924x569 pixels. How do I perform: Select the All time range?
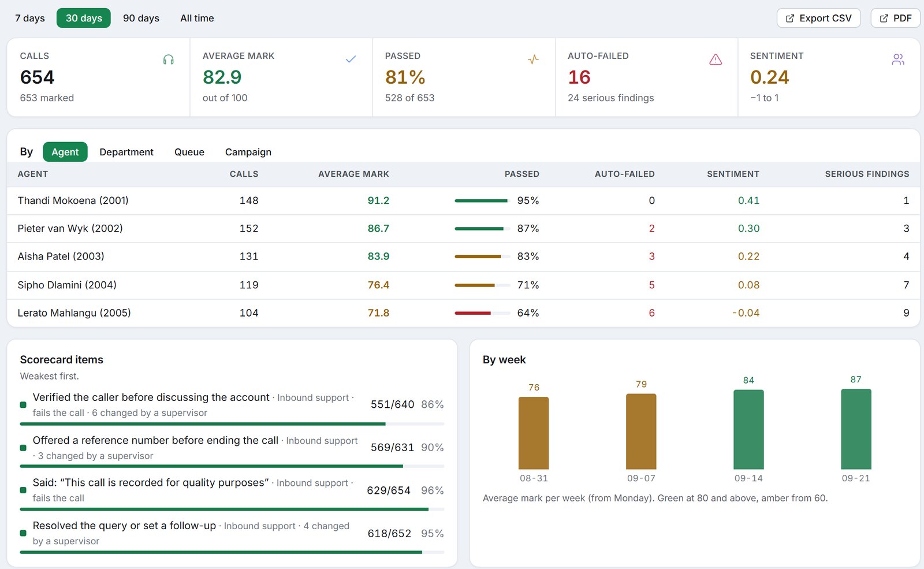(x=197, y=18)
